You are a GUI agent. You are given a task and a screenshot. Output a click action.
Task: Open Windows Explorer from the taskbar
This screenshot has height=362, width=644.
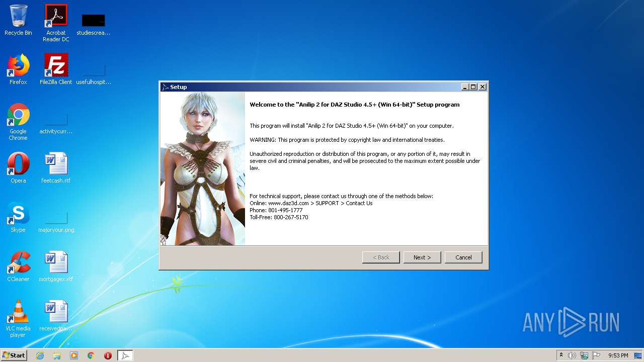click(57, 355)
